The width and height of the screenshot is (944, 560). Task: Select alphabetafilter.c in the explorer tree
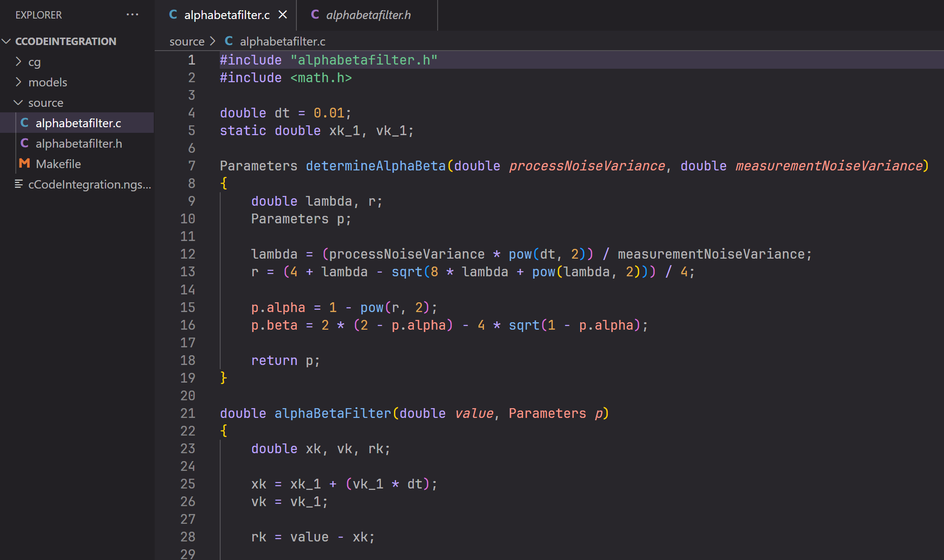pos(78,123)
